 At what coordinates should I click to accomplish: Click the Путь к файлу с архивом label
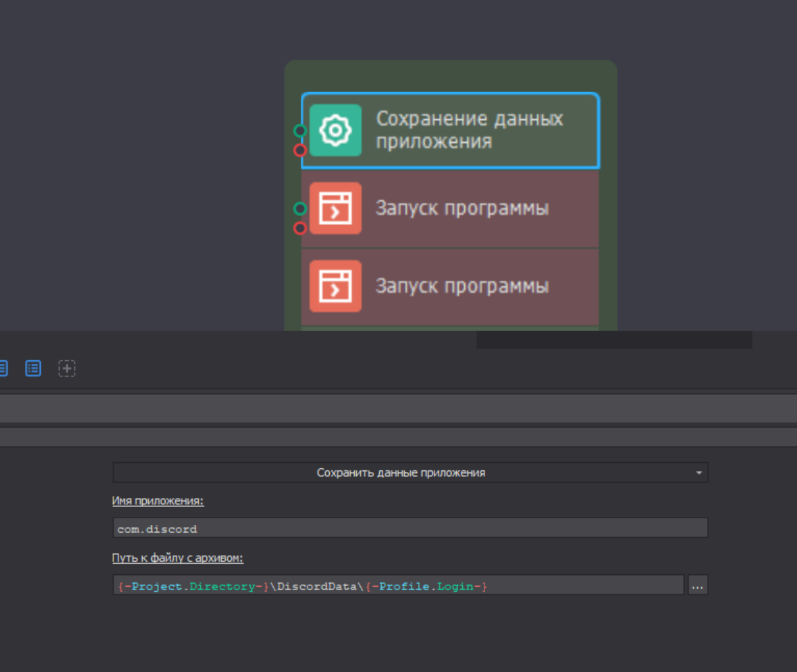[x=177, y=558]
